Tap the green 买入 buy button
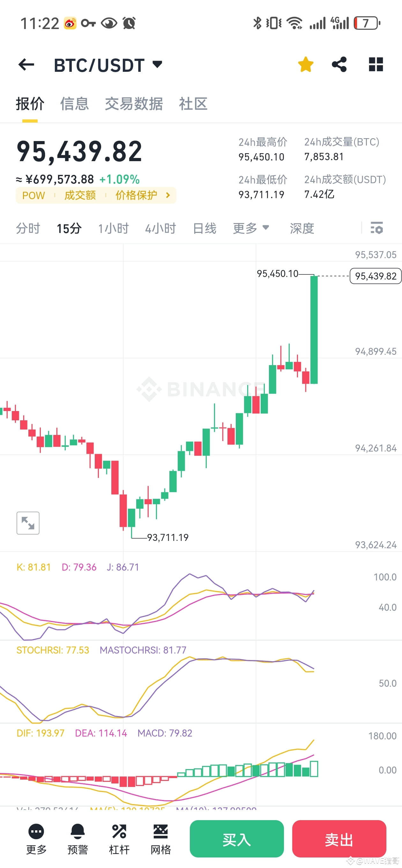The image size is (402, 868). tap(236, 839)
